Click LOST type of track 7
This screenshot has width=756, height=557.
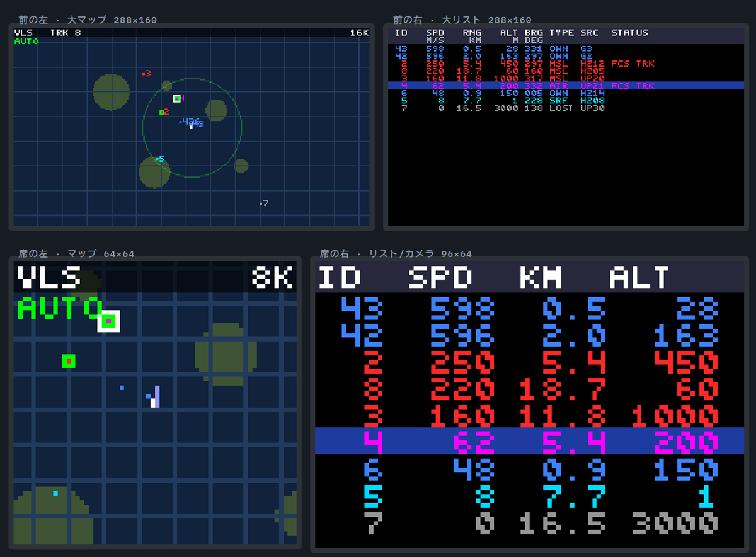(561, 108)
